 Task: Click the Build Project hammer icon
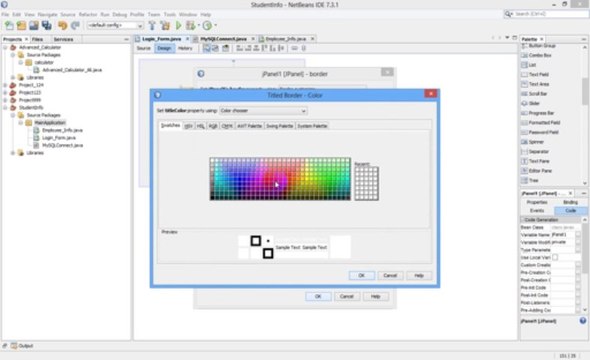152,25
